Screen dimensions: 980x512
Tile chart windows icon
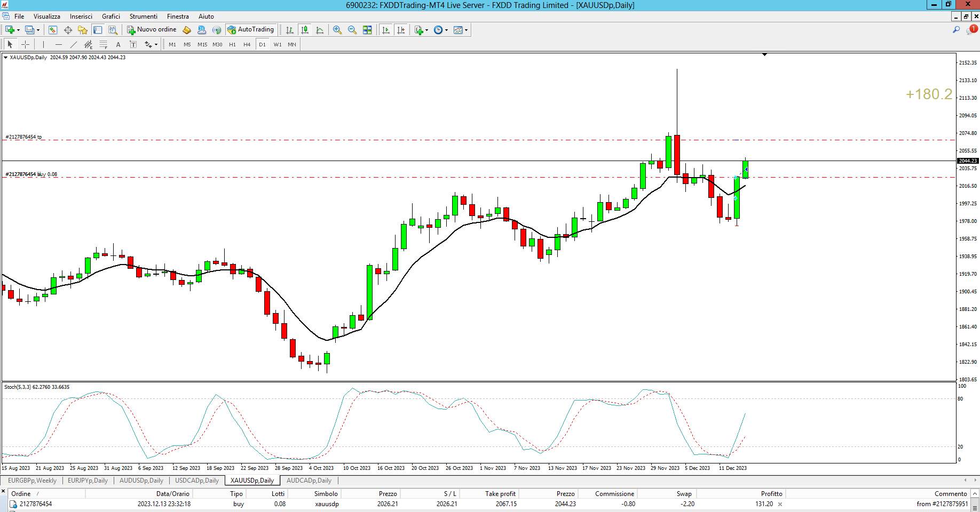(367, 30)
